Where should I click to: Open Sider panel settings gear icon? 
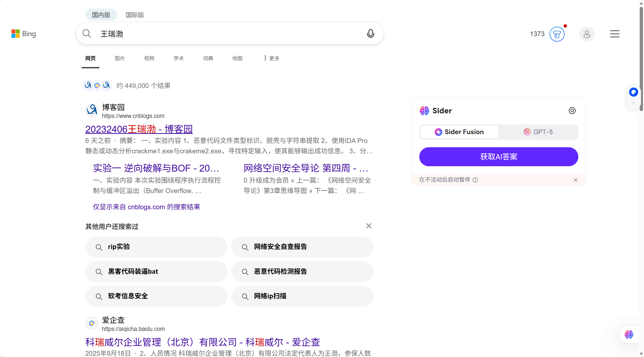pyautogui.click(x=572, y=111)
